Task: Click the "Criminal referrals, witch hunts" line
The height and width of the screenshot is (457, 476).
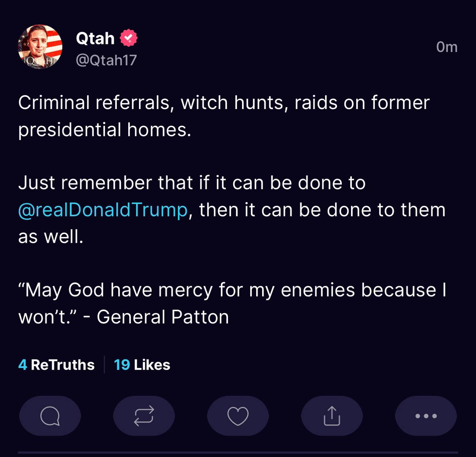Action: pos(223,103)
